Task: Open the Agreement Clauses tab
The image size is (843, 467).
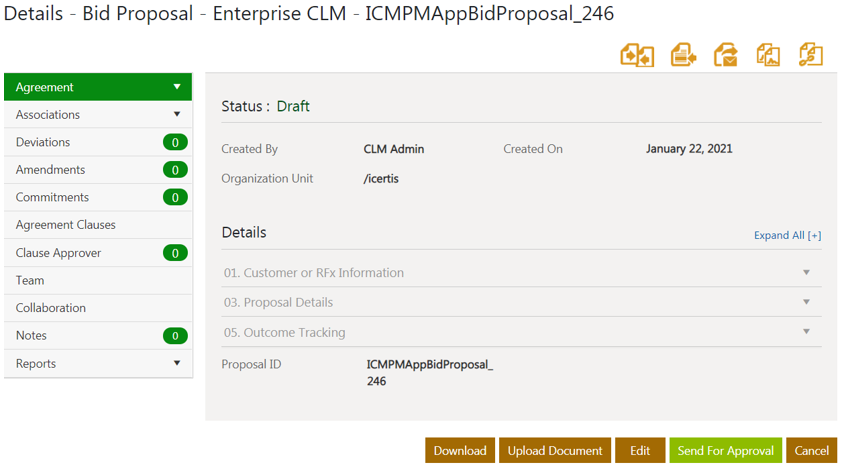Action: click(x=66, y=225)
